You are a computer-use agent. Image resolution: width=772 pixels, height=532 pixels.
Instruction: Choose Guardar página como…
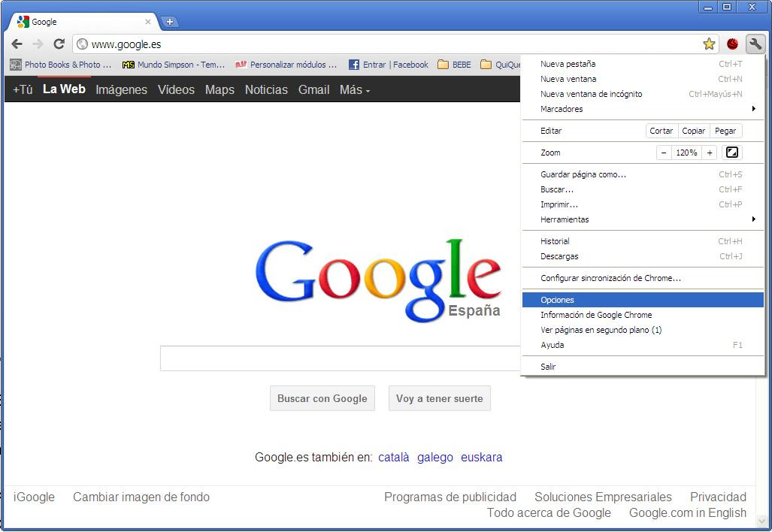pyautogui.click(x=643, y=174)
